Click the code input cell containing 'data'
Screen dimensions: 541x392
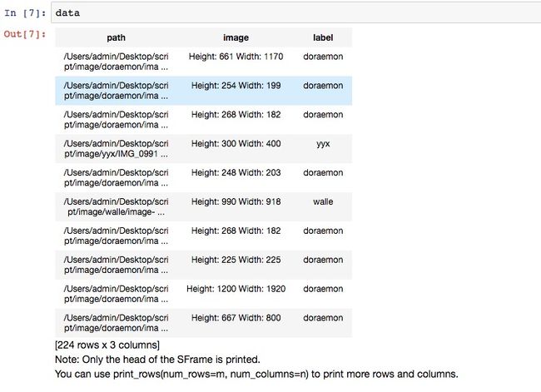[x=296, y=12]
